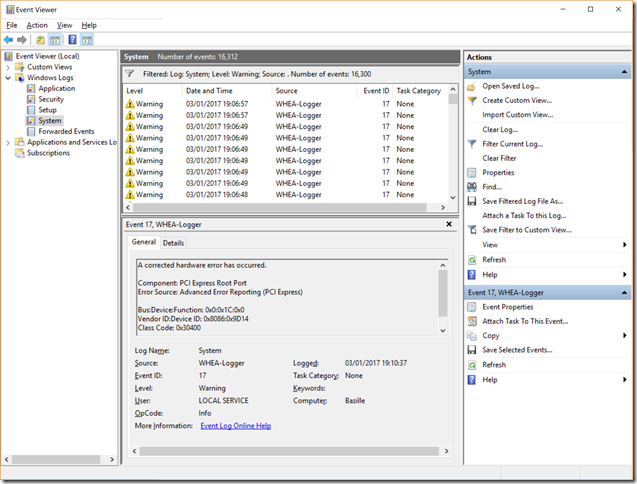Open the Copy submenu arrow
Image resolution: width=637 pixels, height=484 pixels.
(625, 336)
